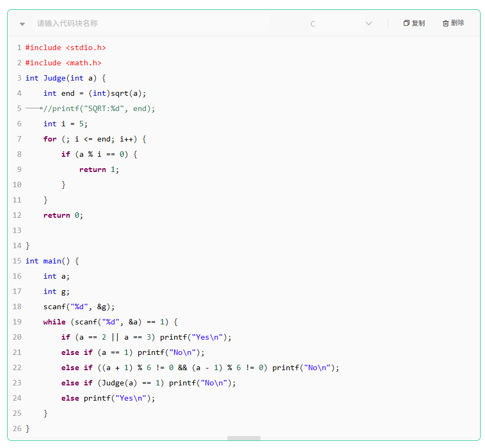Click line "else if (Judge(a) == 1)"
Image resolution: width=485 pixels, height=448 pixels.
149,383
